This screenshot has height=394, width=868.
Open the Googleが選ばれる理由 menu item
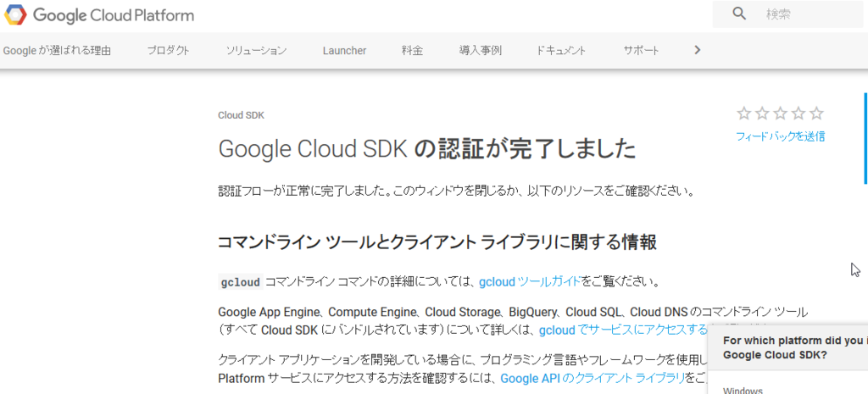(57, 51)
